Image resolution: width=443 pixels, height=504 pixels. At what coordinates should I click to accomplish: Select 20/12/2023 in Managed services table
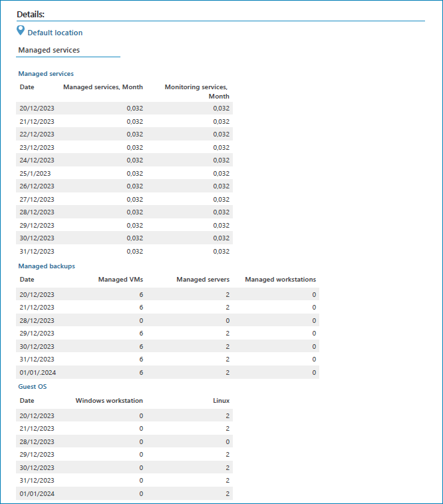37,109
